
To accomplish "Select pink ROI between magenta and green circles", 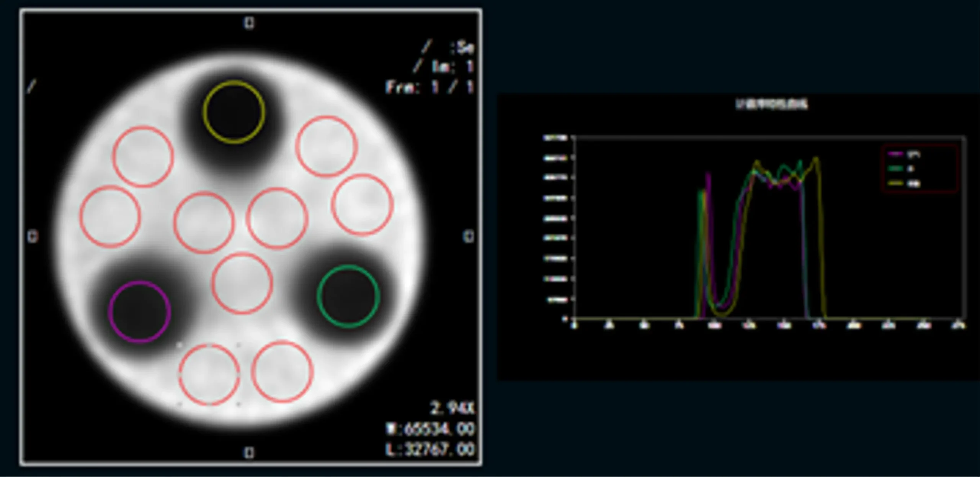I will point(242,283).
